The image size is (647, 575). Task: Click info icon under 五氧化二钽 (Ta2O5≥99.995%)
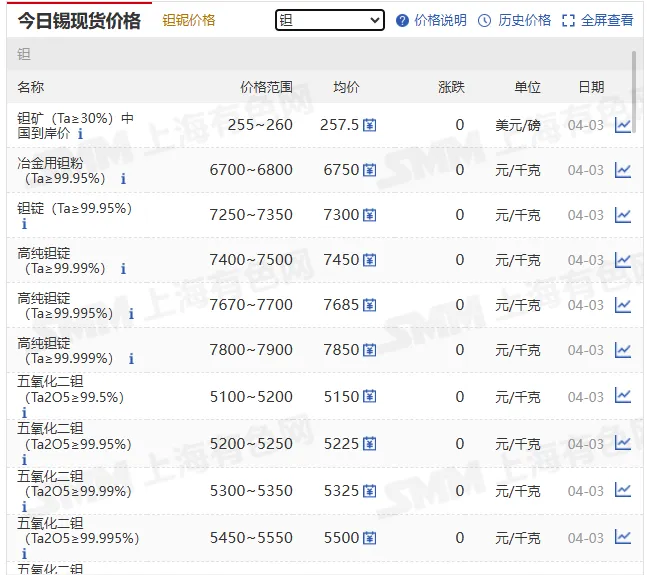(x=24, y=554)
